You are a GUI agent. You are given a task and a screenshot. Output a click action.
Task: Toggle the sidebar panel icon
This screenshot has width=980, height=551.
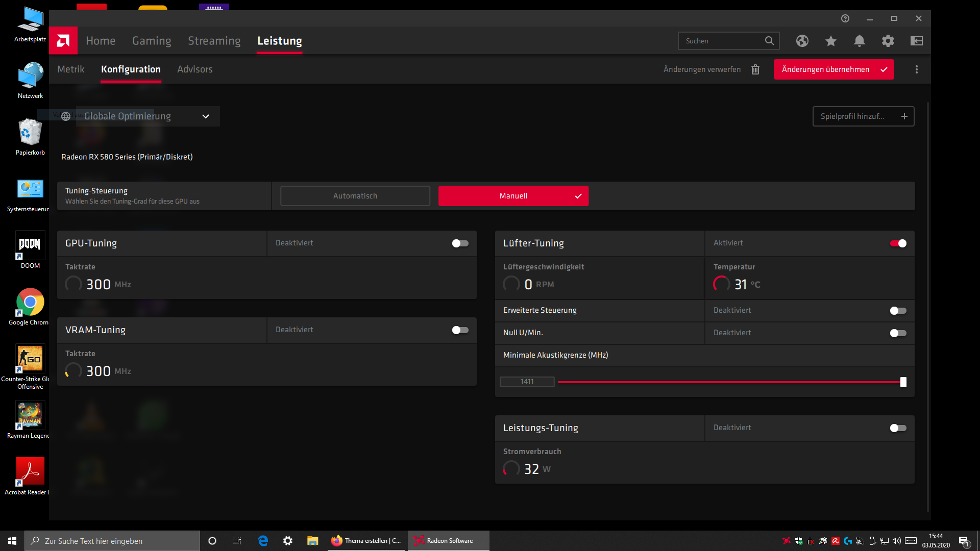point(917,41)
